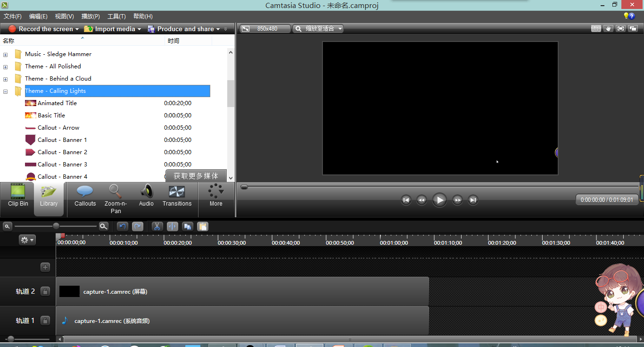This screenshot has height=347, width=644.
Task: Open the 帮助(H) menu
Action: point(143,17)
